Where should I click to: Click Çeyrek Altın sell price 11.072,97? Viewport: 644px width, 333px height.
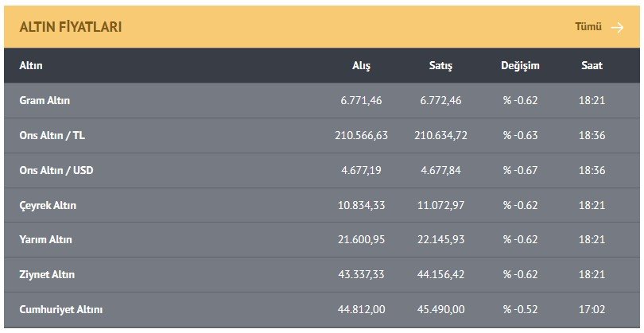pos(440,205)
